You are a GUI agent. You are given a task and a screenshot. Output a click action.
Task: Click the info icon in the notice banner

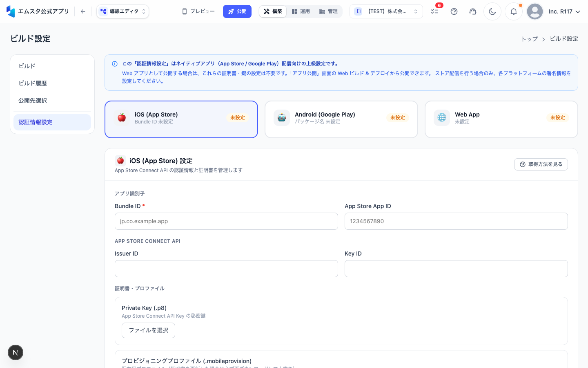(x=115, y=64)
